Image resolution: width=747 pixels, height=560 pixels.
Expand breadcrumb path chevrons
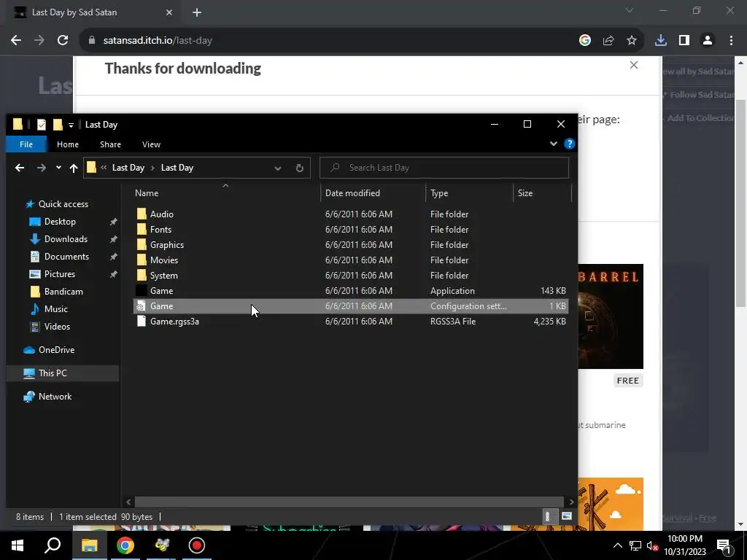coord(104,168)
